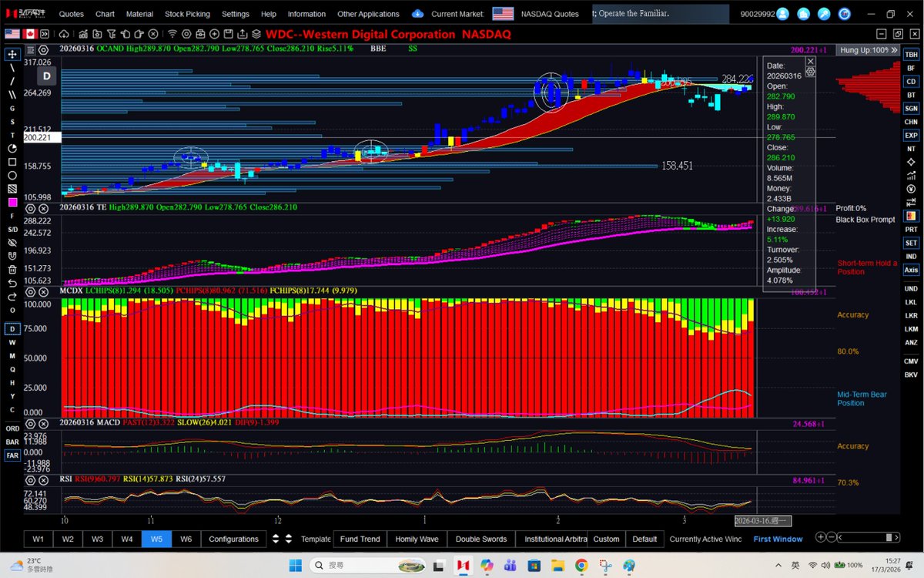
Task: Select the magenta color swatch tool
Action: point(12,202)
